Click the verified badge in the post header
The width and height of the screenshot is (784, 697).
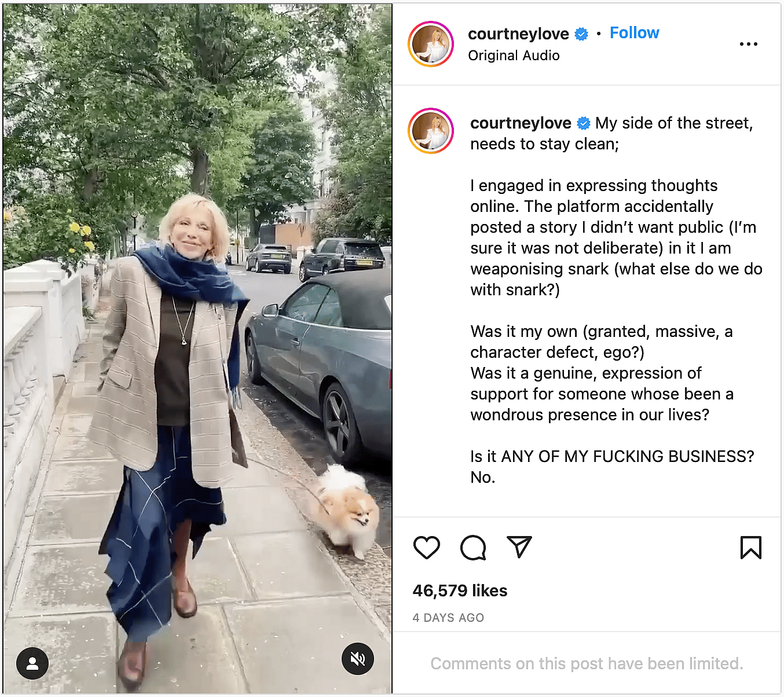[x=581, y=34]
